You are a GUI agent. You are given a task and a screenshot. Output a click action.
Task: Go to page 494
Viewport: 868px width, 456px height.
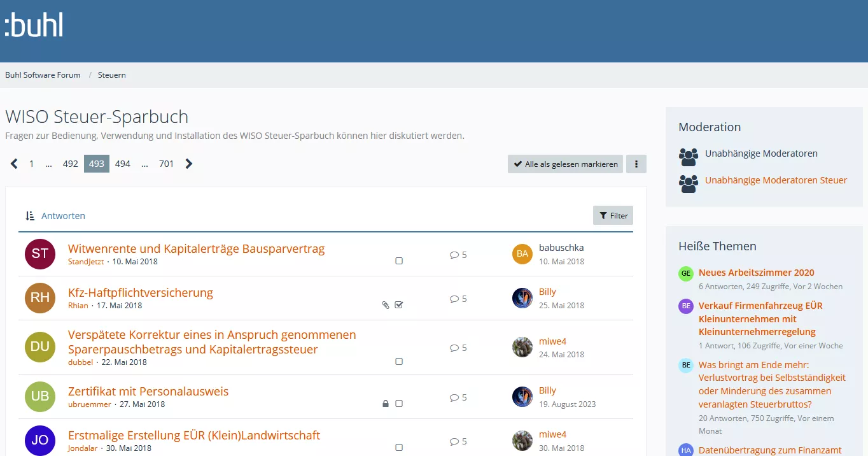click(123, 164)
